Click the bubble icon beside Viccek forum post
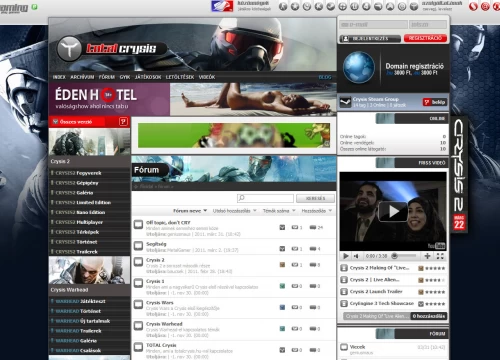 pyautogui.click(x=344, y=347)
